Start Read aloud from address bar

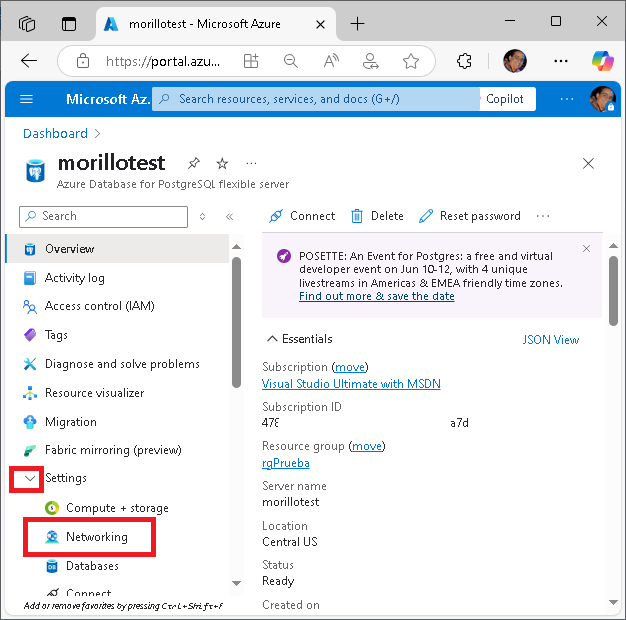click(x=331, y=61)
